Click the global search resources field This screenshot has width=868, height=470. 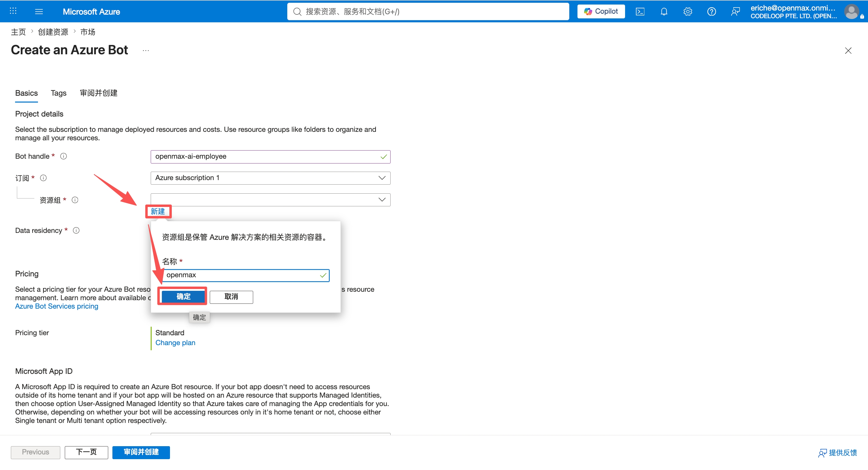[428, 11]
